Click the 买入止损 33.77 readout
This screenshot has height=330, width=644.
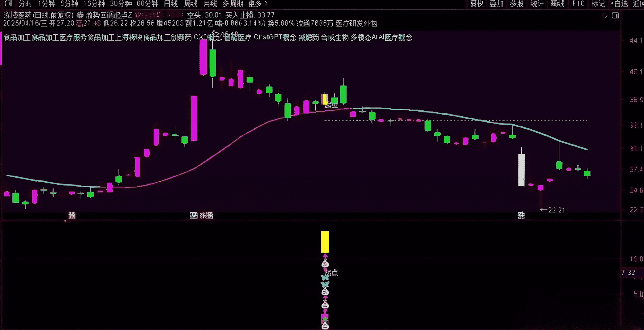pos(250,15)
